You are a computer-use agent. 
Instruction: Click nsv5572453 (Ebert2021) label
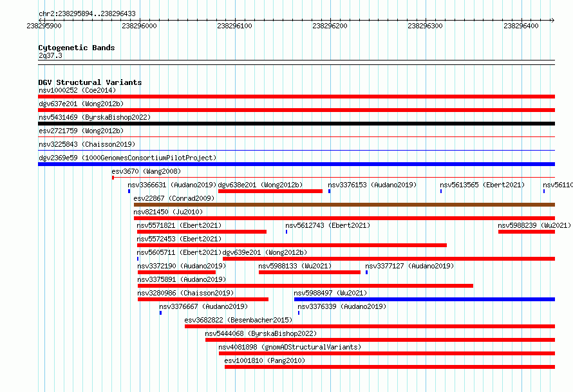pyautogui.click(x=179, y=239)
